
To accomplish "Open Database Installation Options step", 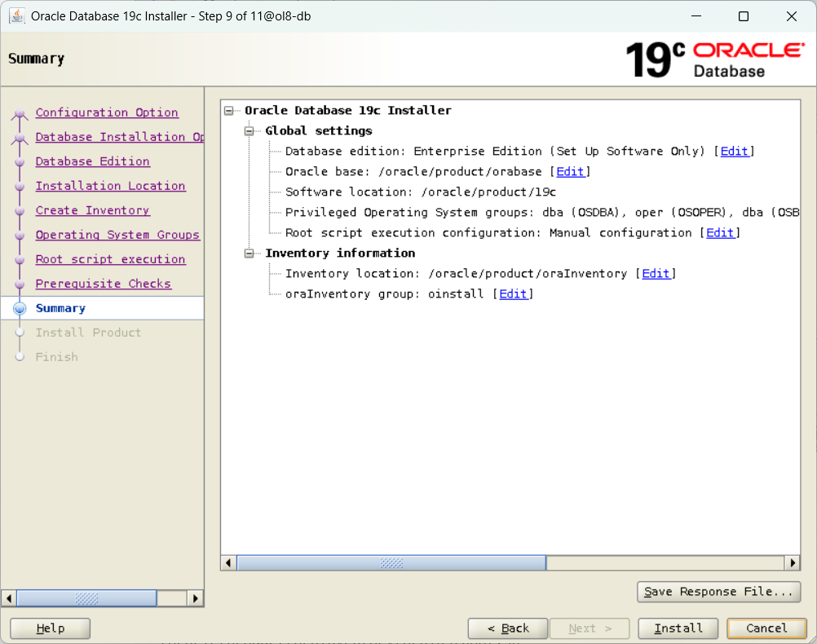I will point(119,137).
